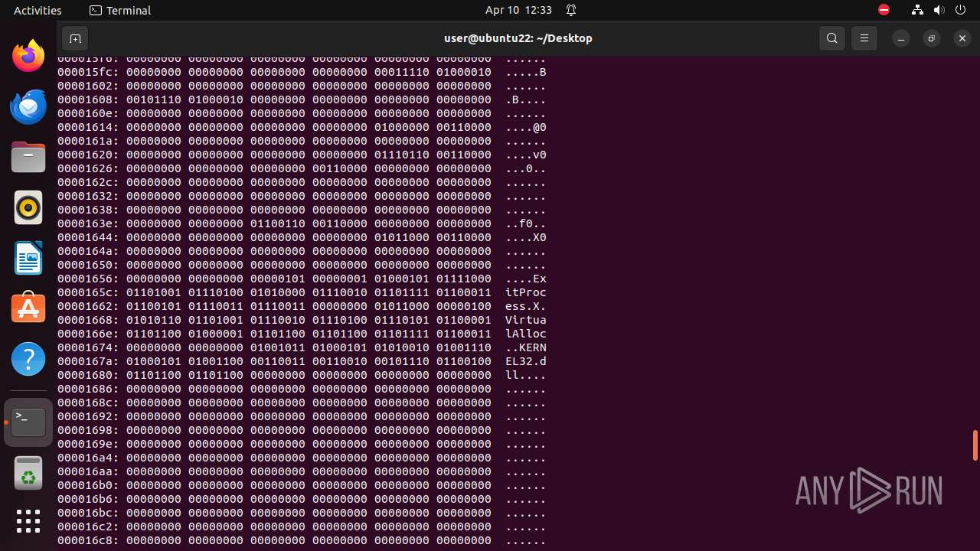Click the ASCII text '..KERN'
980x551 pixels.
[x=525, y=347]
